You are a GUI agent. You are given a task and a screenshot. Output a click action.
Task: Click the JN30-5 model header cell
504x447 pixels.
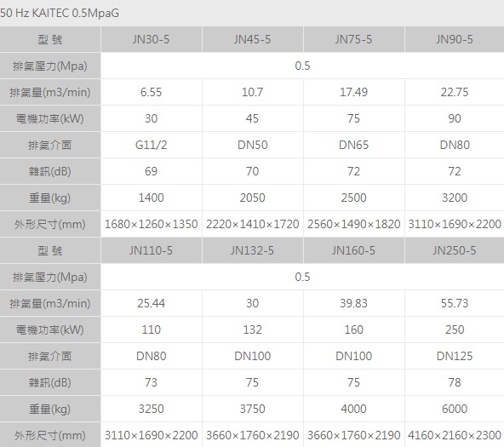(151, 39)
